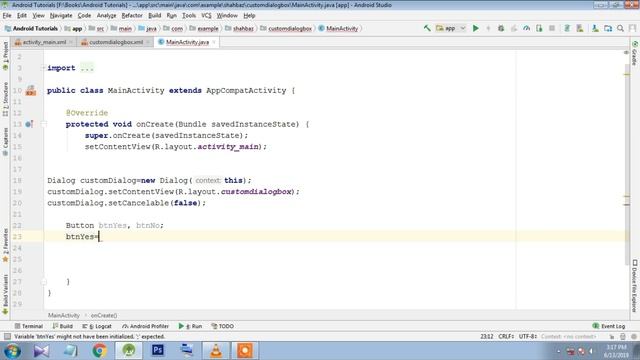Start debugging with the bug icon
640x360 pixels.
pos(501,28)
